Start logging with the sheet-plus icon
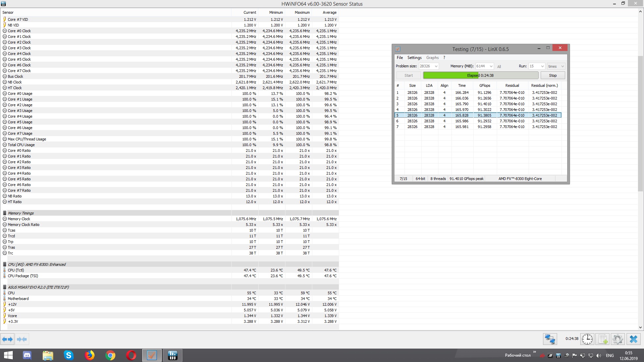Viewport: 644px width, 362px height. coord(603,339)
